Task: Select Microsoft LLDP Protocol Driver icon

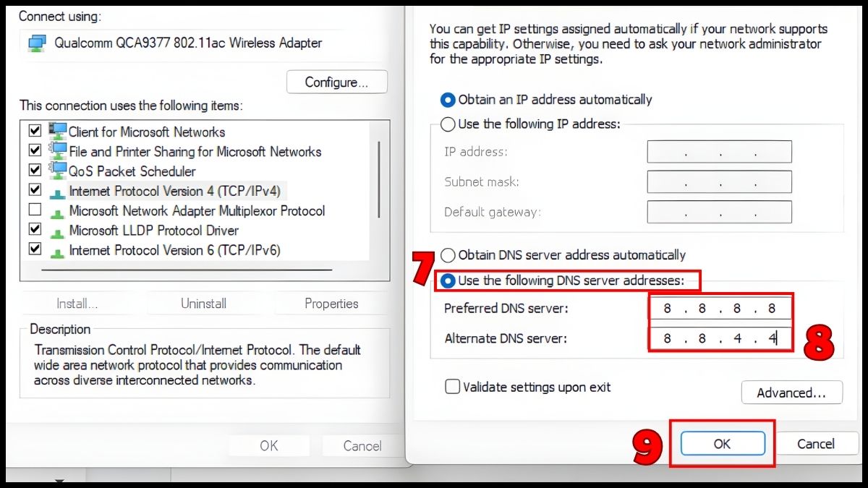Action: pos(57,232)
